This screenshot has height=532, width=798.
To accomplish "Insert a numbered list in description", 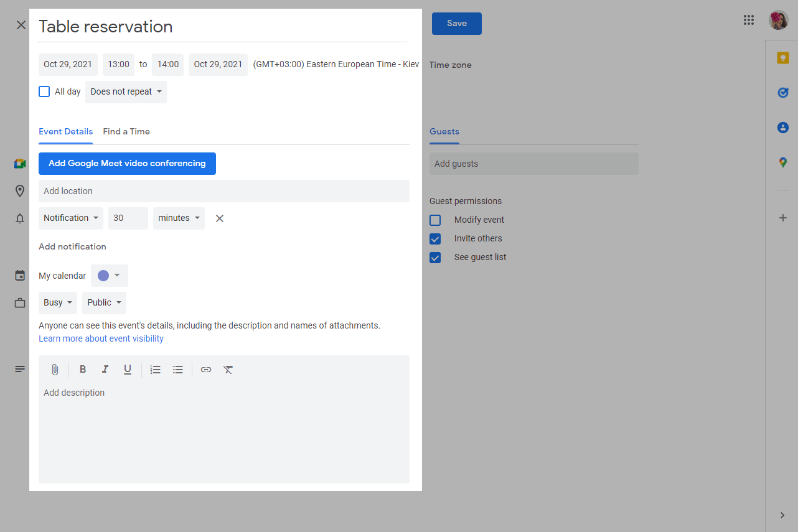I will tap(156, 370).
